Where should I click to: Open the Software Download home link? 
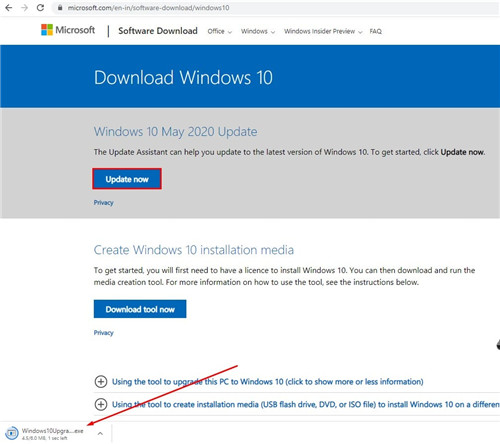click(x=158, y=31)
